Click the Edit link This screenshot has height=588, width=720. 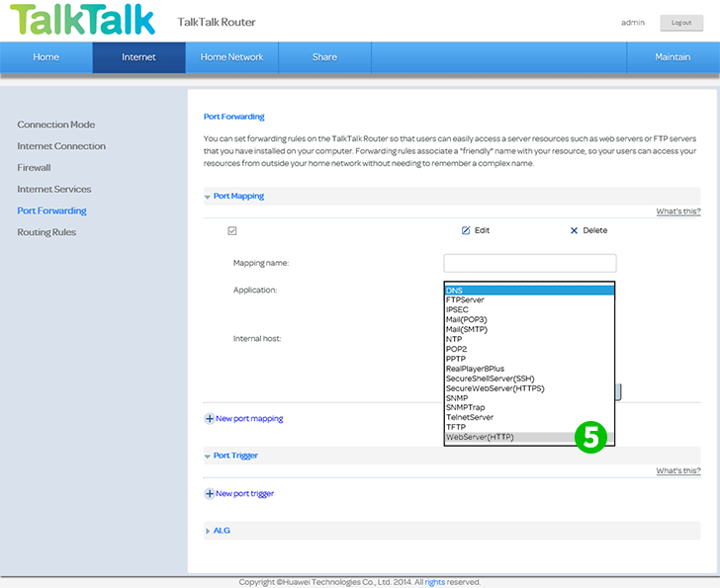482,230
